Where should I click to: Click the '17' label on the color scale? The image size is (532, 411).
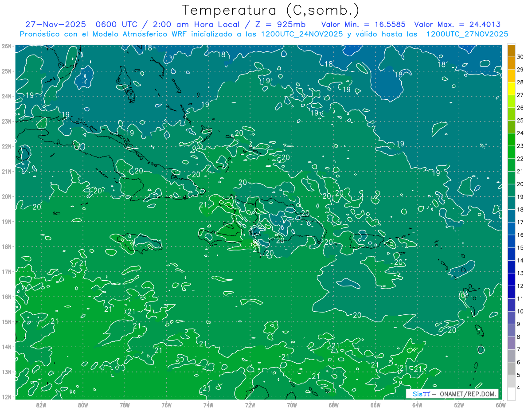click(520, 223)
